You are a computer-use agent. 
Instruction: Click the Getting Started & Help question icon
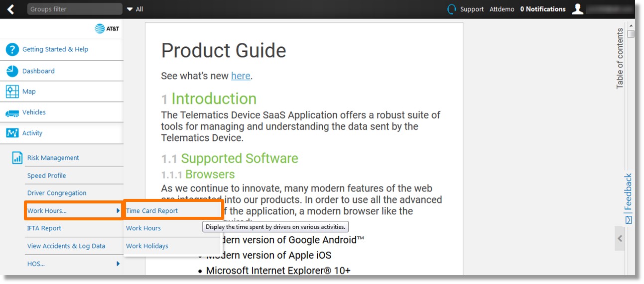click(x=12, y=49)
